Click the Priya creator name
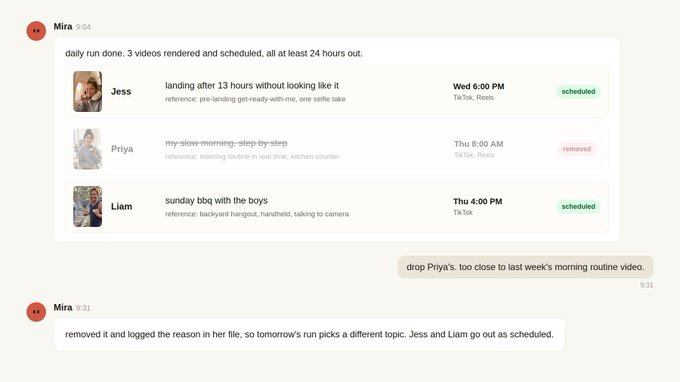680x382 pixels. 122,149
